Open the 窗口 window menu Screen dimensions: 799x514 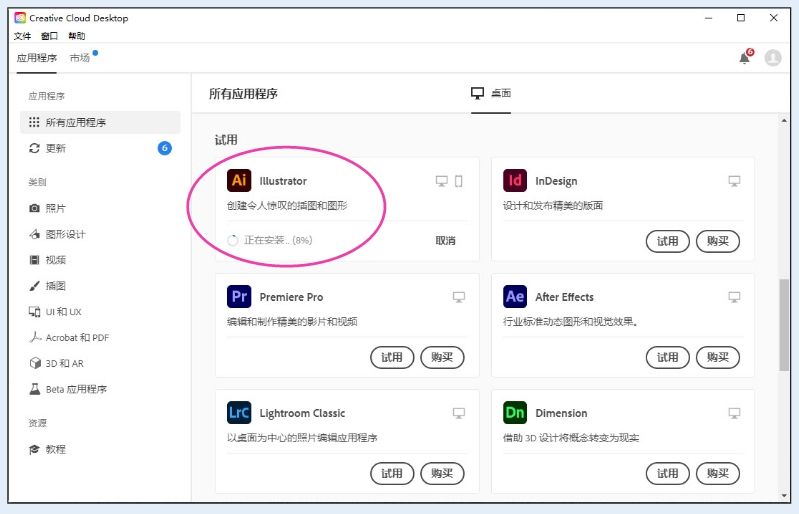[x=49, y=36]
